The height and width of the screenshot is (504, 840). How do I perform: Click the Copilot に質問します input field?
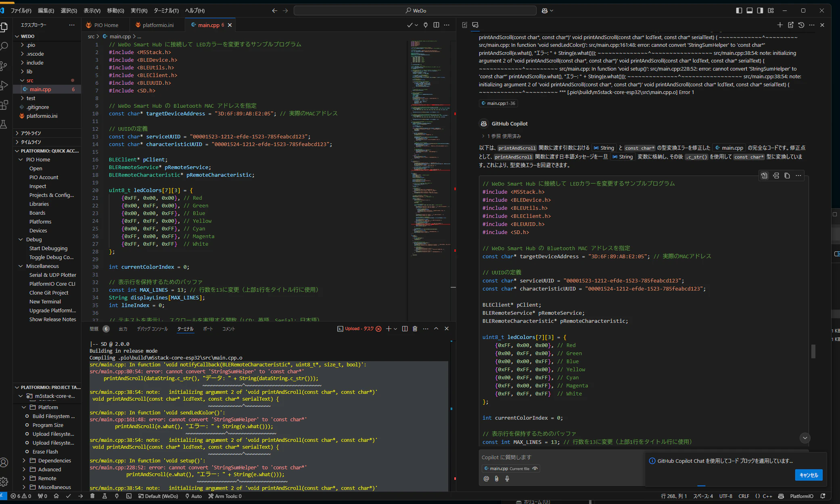pos(561,457)
